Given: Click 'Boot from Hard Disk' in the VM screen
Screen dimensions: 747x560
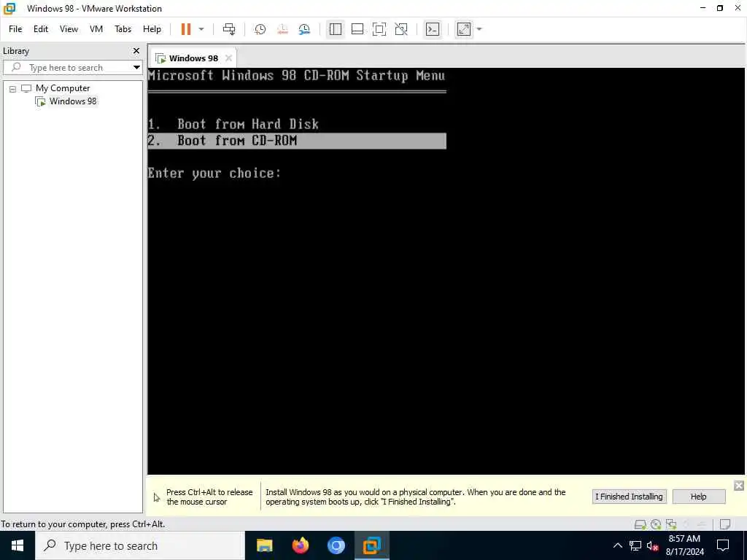Looking at the screenshot, I should click(x=248, y=124).
